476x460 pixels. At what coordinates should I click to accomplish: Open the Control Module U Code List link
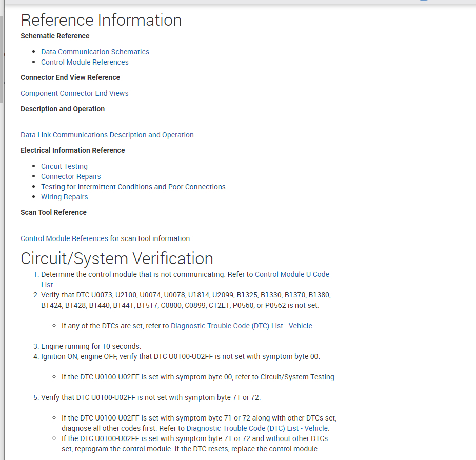pos(292,274)
